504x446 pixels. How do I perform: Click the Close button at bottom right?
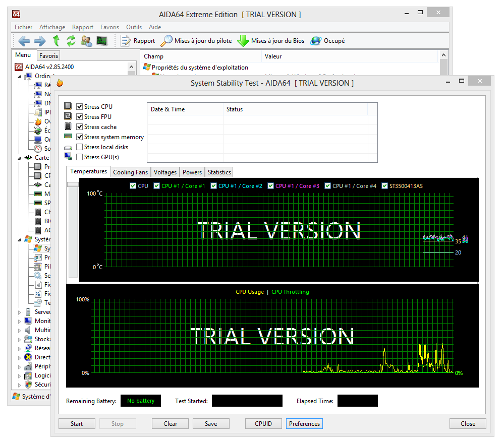(468, 423)
